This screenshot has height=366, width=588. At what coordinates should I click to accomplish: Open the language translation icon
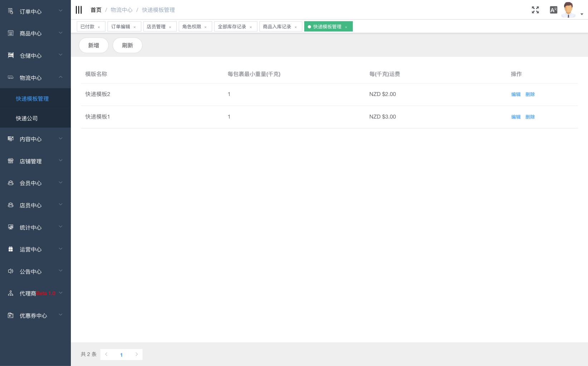(553, 10)
